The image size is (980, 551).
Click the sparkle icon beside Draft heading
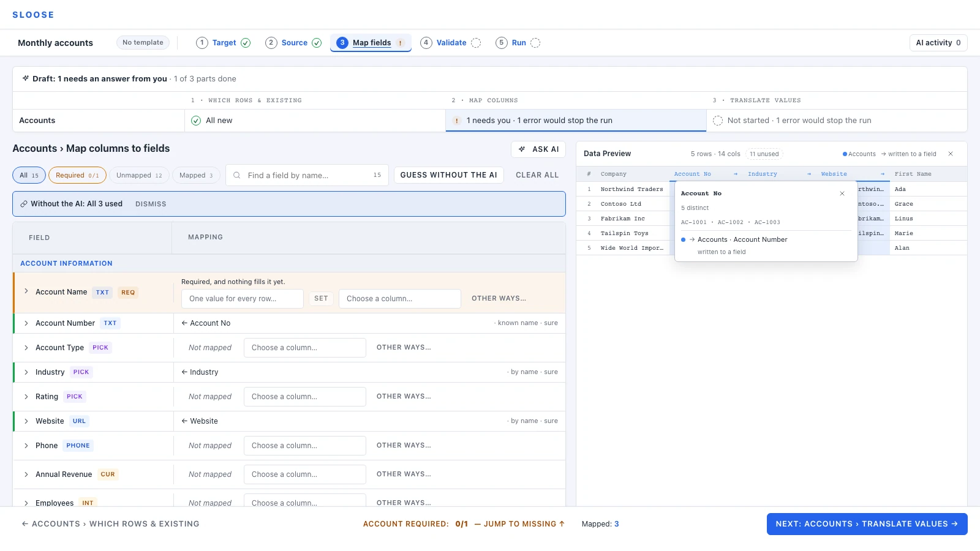(26, 78)
